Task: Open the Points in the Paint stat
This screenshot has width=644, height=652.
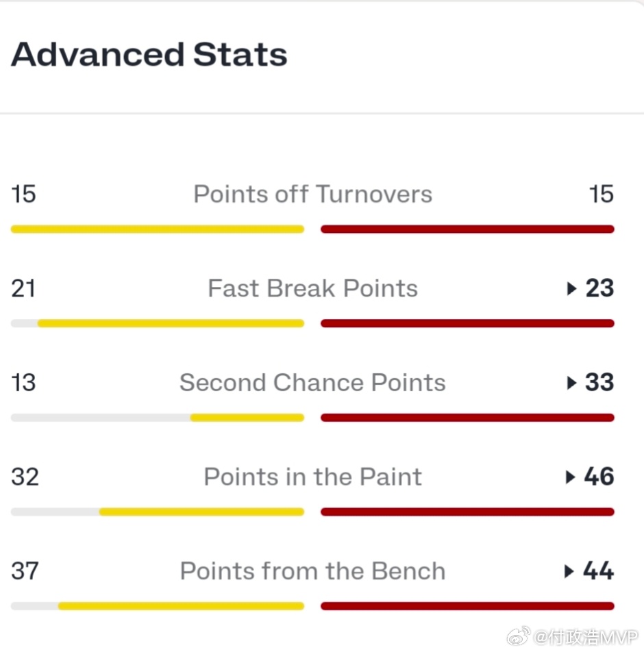Action: tap(313, 477)
